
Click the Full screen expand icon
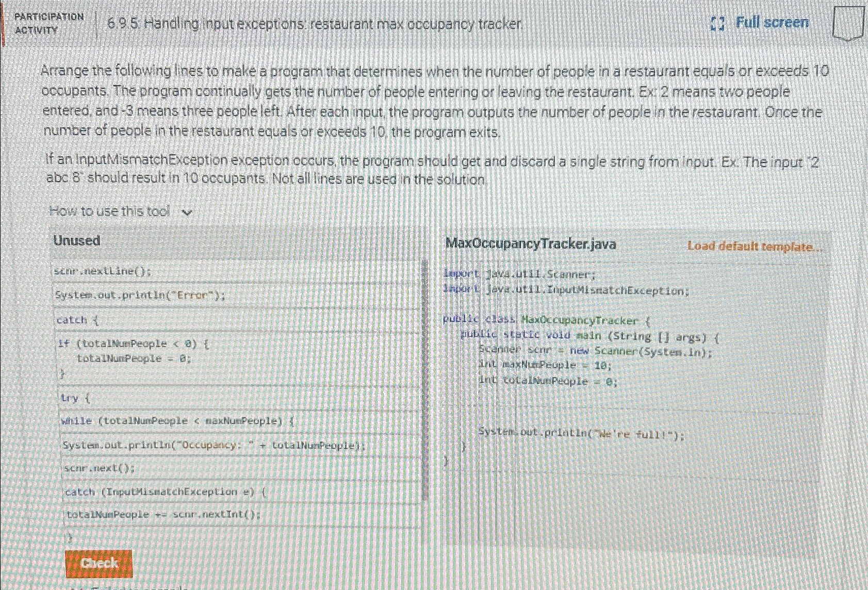point(717,23)
